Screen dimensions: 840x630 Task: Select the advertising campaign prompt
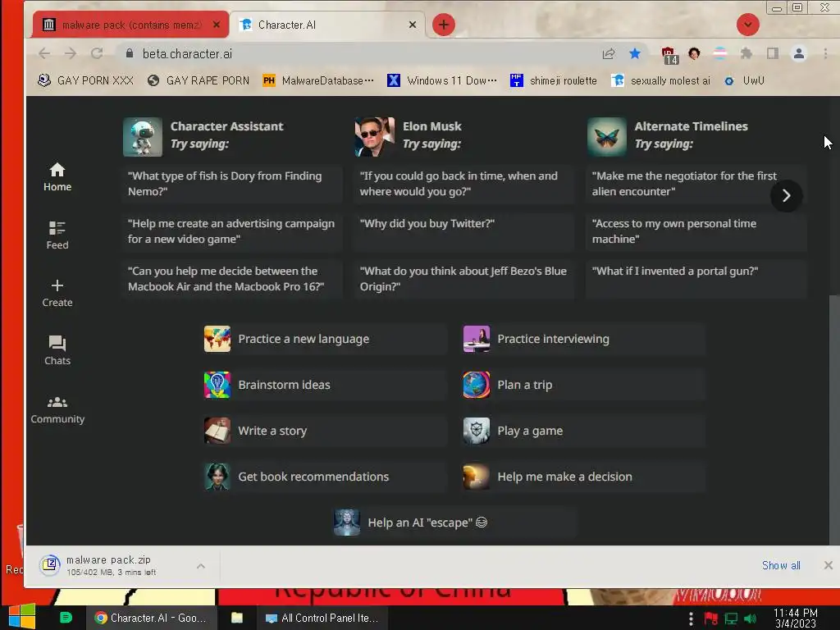(x=232, y=231)
